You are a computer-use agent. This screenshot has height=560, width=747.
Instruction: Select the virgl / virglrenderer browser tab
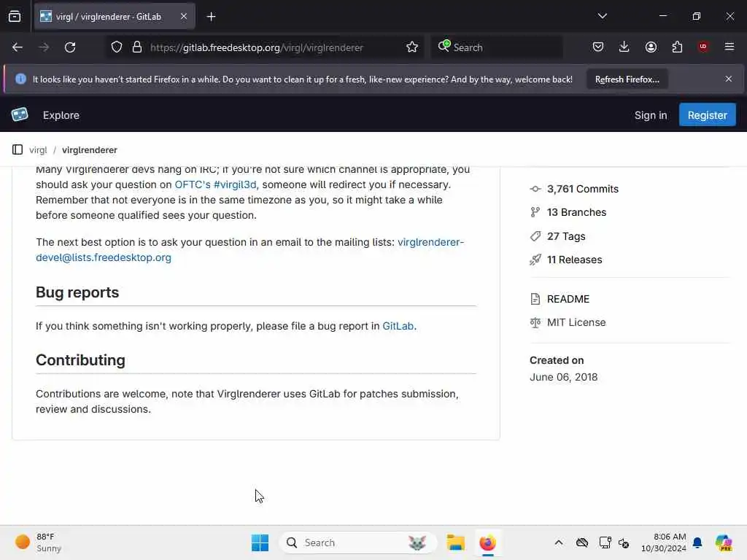coord(115,17)
